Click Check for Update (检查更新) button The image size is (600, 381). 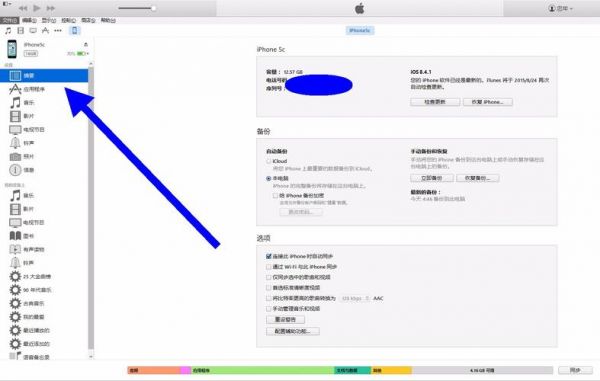[435, 102]
